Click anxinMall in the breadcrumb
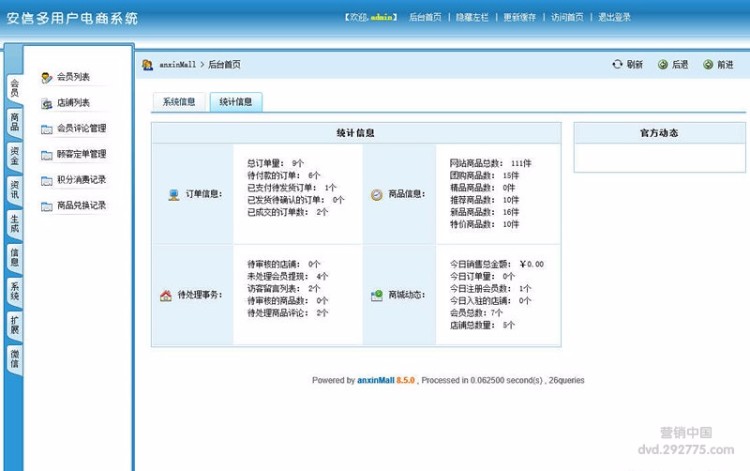This screenshot has width=750, height=471. click(177, 65)
